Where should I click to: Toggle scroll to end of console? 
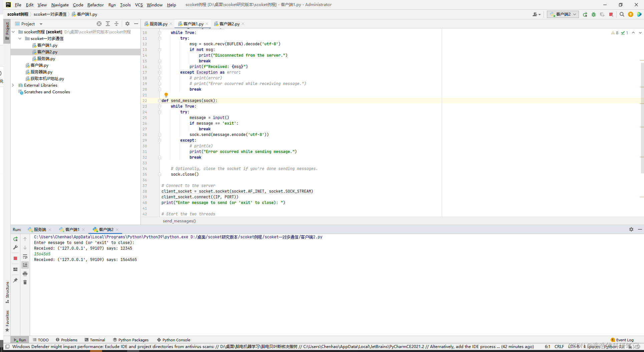click(x=25, y=265)
